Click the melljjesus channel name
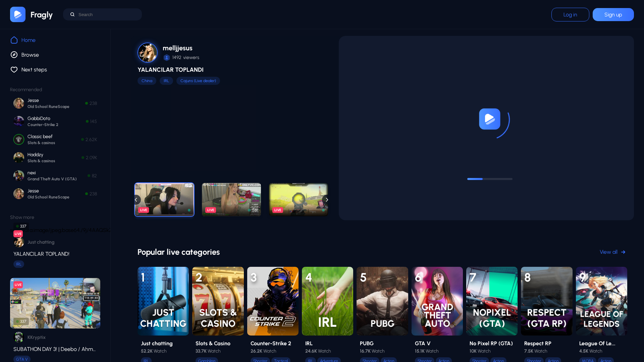Image resolution: width=644 pixels, height=362 pixels. click(177, 48)
